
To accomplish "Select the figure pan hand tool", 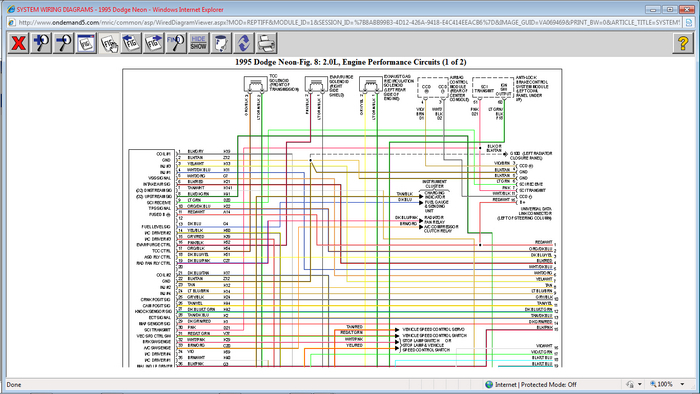I will pos(109,43).
